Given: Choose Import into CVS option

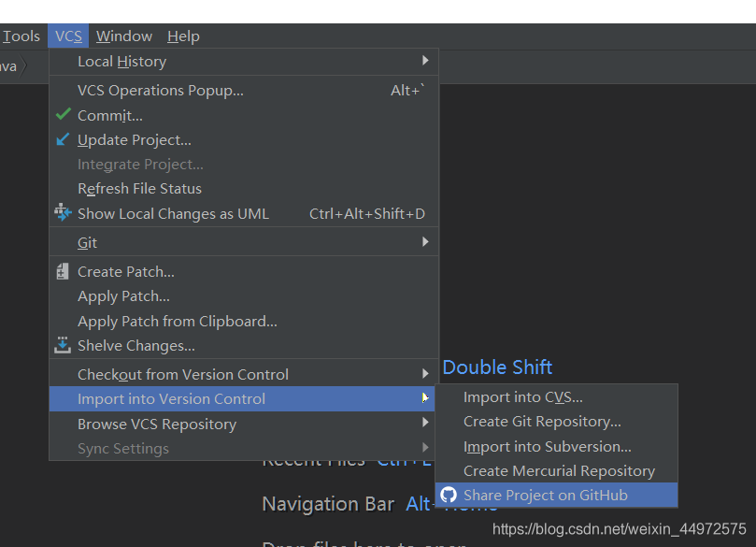Looking at the screenshot, I should (x=556, y=397).
